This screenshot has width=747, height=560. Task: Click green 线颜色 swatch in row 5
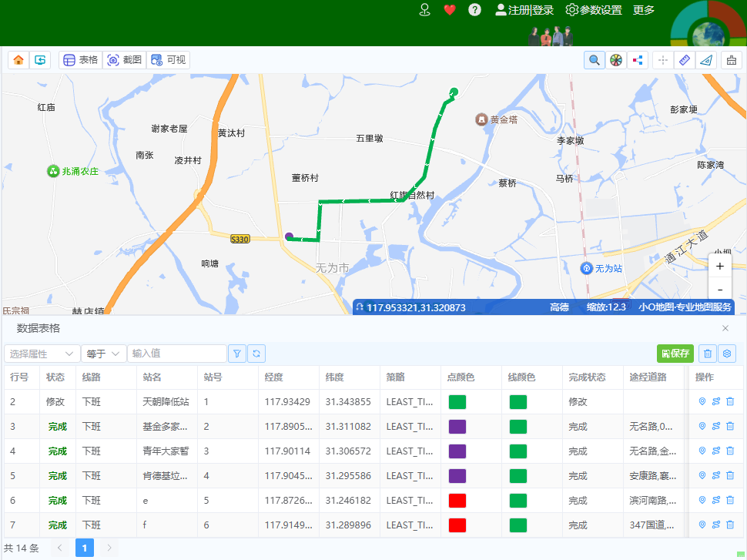pos(518,475)
